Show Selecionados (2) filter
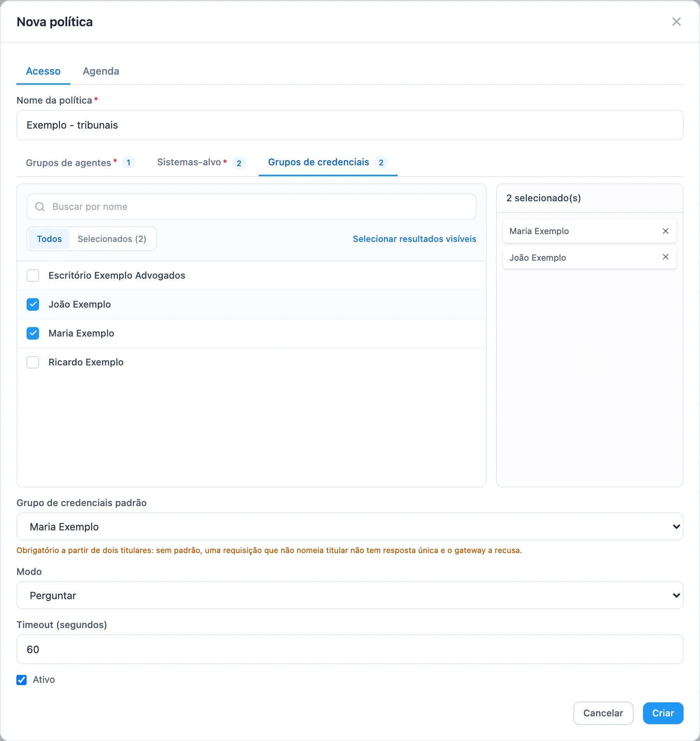 tap(112, 239)
